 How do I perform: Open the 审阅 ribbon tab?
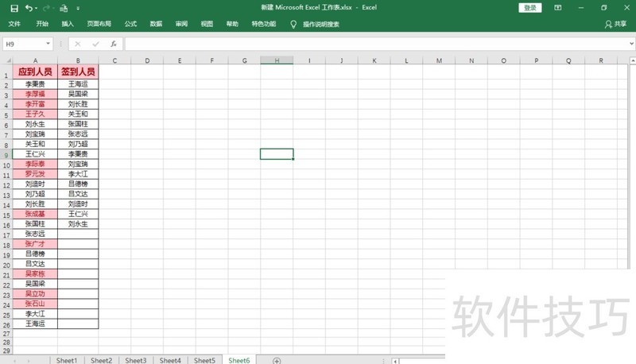click(182, 24)
